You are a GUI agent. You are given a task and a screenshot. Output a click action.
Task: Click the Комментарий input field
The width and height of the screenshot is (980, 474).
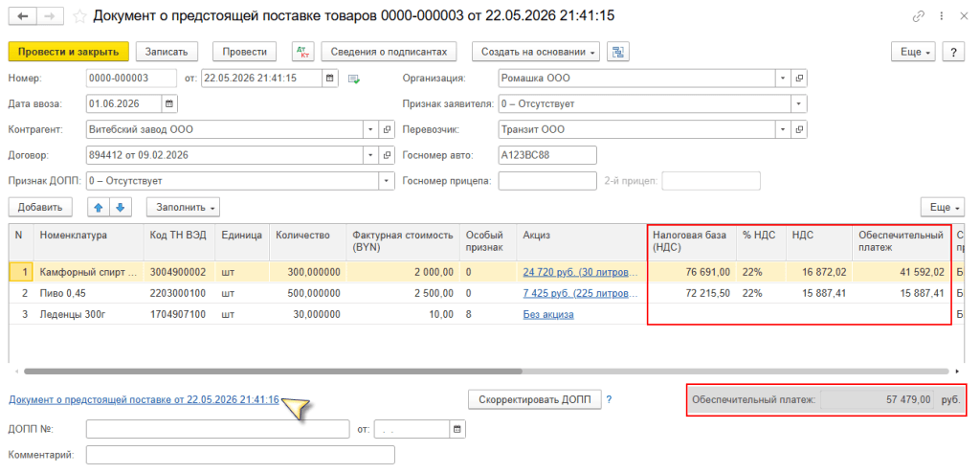pos(240,455)
